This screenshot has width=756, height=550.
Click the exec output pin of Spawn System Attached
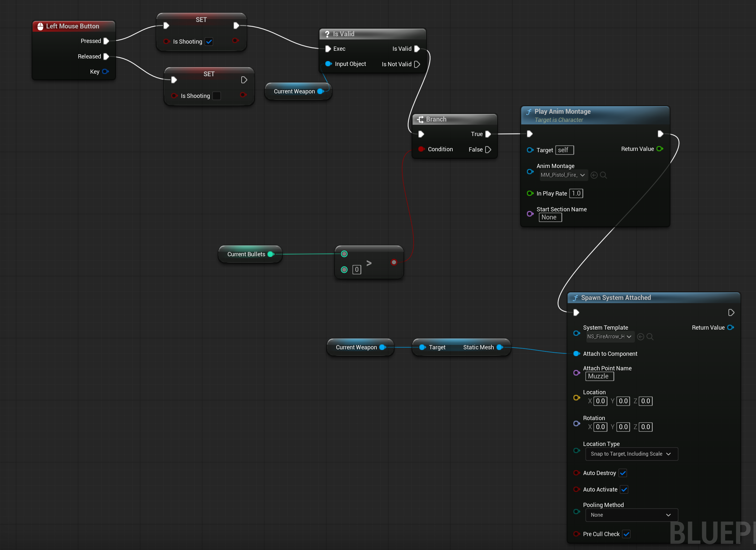click(731, 313)
